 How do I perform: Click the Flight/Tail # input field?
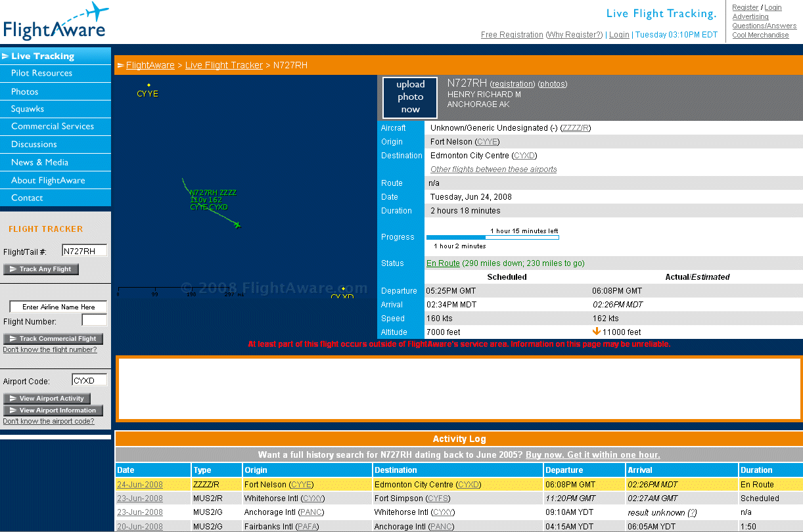(84, 251)
